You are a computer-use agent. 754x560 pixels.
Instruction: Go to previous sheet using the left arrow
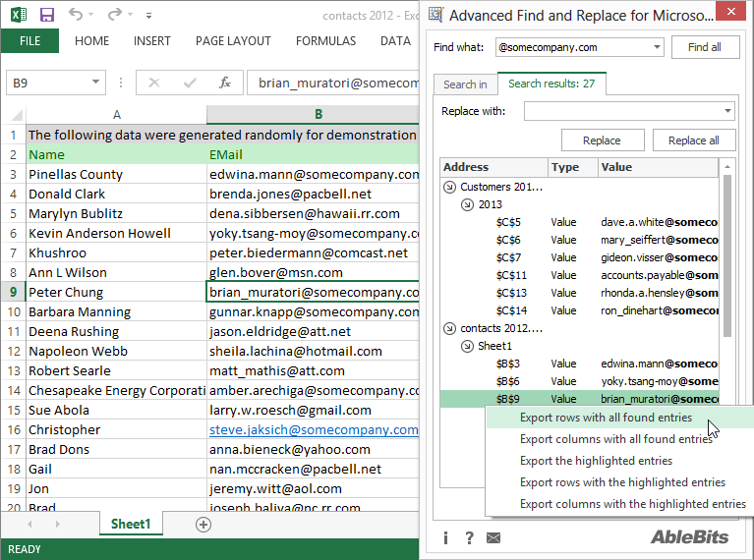coord(29,524)
